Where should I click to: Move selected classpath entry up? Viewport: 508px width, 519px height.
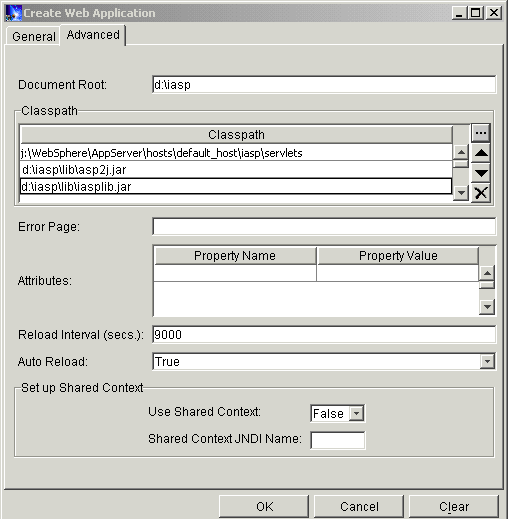click(x=480, y=153)
